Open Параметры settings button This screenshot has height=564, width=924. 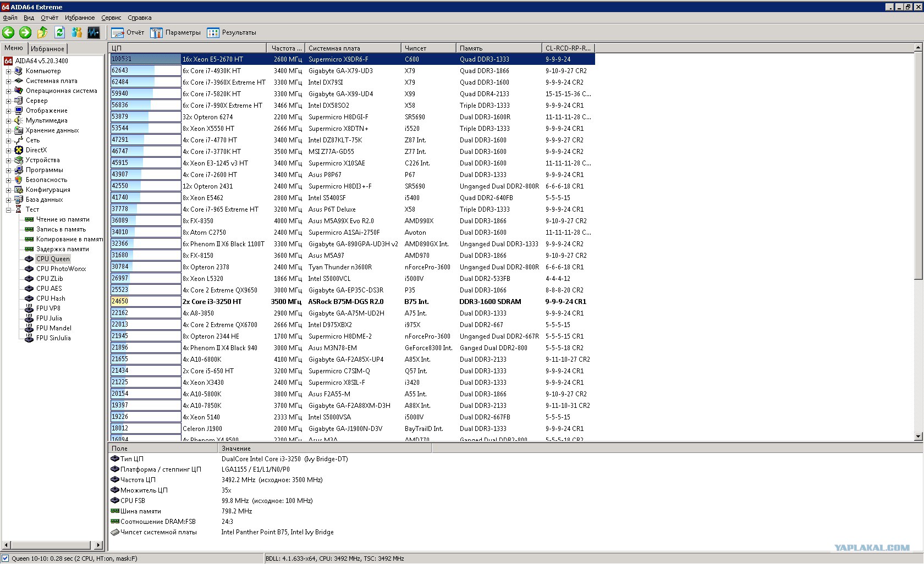175,32
